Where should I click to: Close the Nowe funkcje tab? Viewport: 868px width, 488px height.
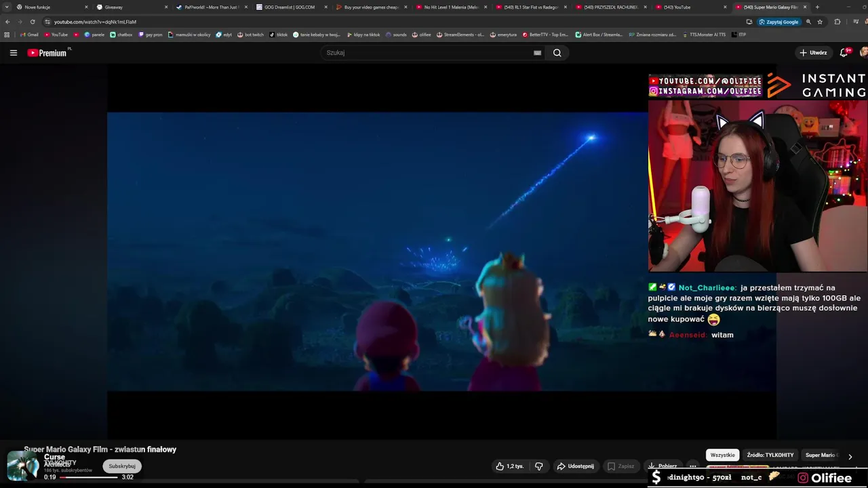coord(86,7)
